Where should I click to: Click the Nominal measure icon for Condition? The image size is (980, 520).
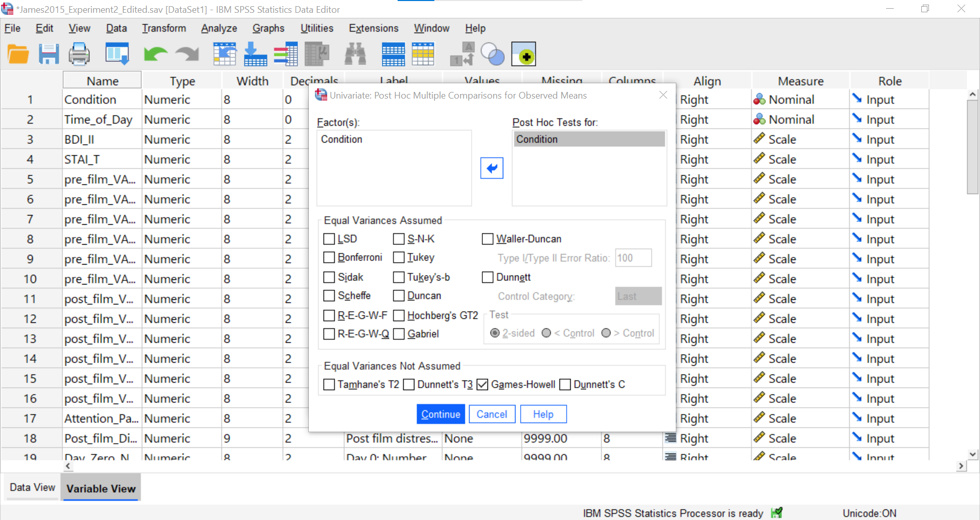click(x=759, y=99)
